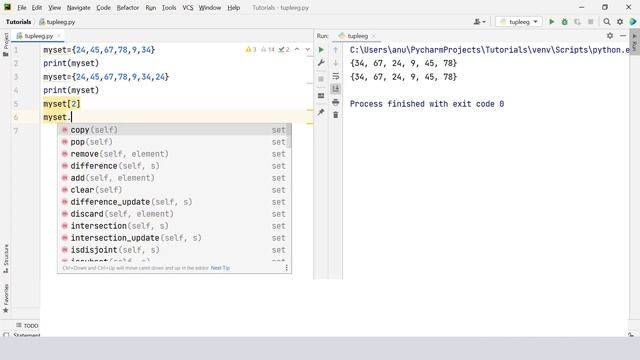This screenshot has height=360, width=640.
Task: Open the Code menu
Action: [x=103, y=7]
